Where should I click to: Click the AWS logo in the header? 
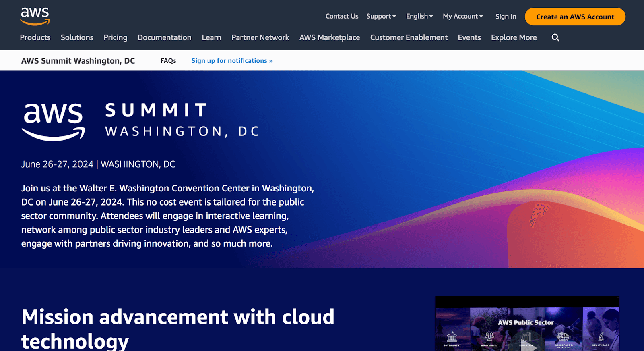click(x=35, y=17)
